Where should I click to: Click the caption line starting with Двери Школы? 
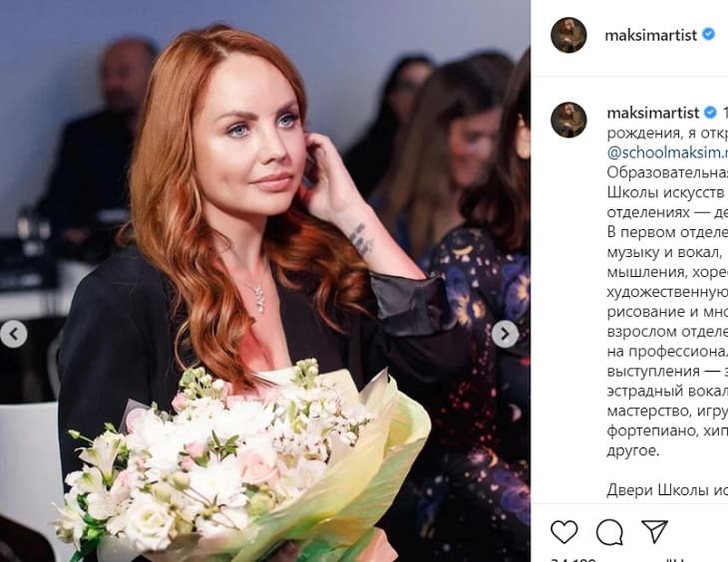pyautogui.click(x=667, y=490)
